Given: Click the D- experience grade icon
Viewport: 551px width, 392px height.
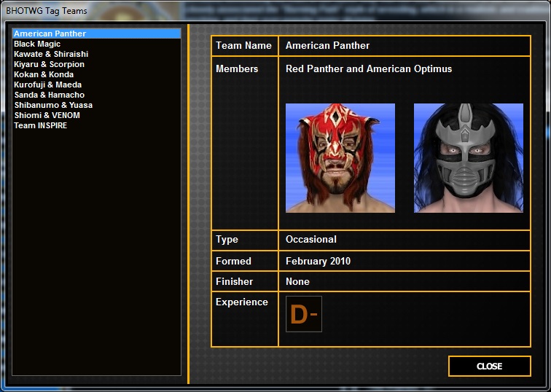Looking at the screenshot, I should click(304, 314).
